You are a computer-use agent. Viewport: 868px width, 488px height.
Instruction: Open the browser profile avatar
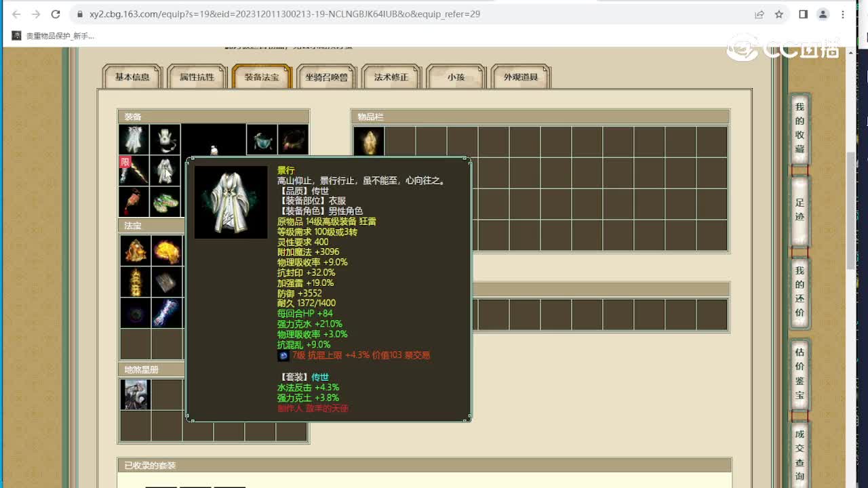823,14
